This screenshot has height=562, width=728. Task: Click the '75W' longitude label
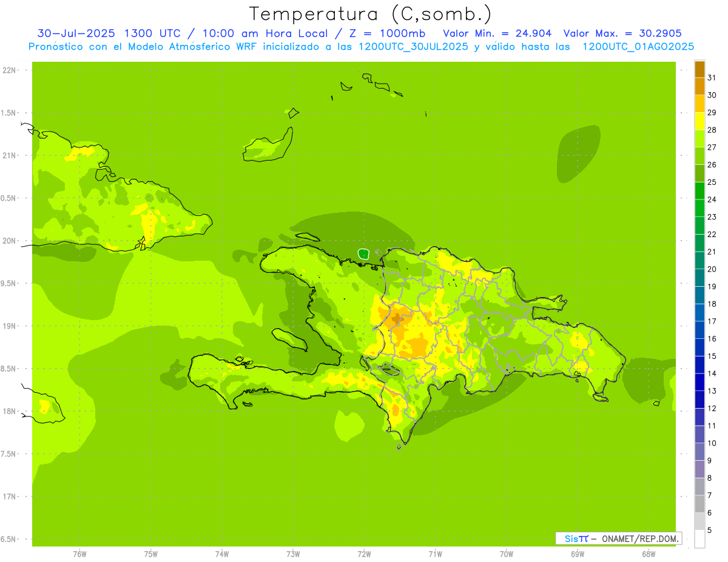[151, 554]
